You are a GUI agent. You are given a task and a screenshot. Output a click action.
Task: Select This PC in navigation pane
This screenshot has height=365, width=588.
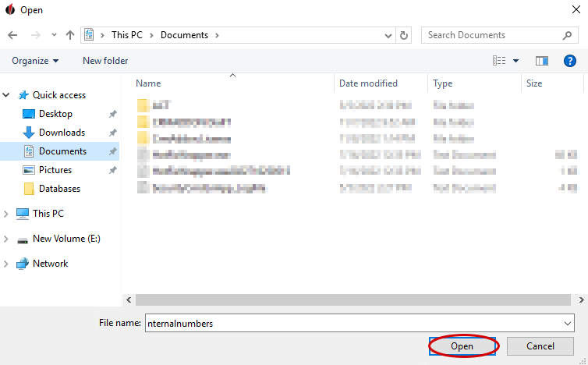tap(48, 214)
